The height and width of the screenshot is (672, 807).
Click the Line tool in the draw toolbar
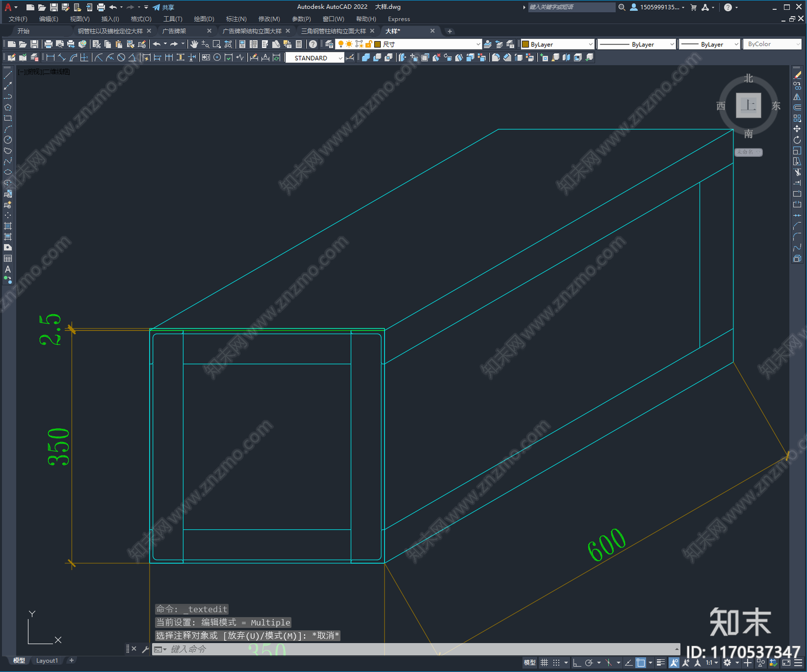point(8,75)
